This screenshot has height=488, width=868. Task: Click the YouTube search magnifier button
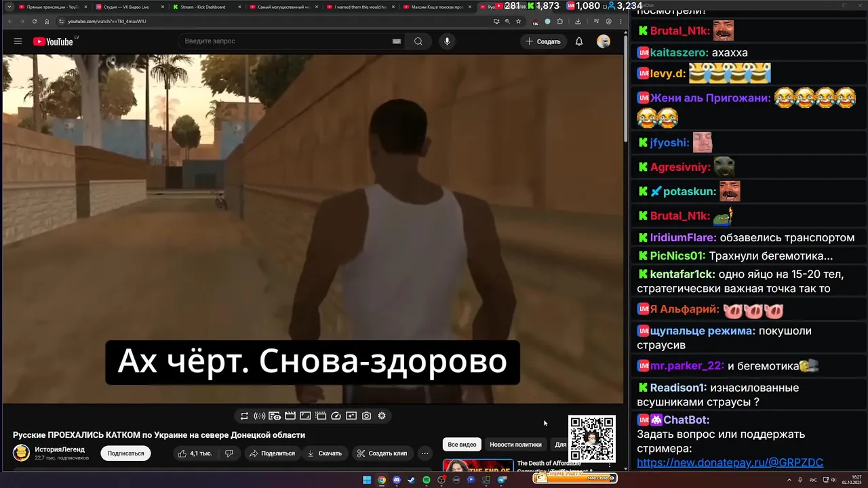tap(418, 41)
